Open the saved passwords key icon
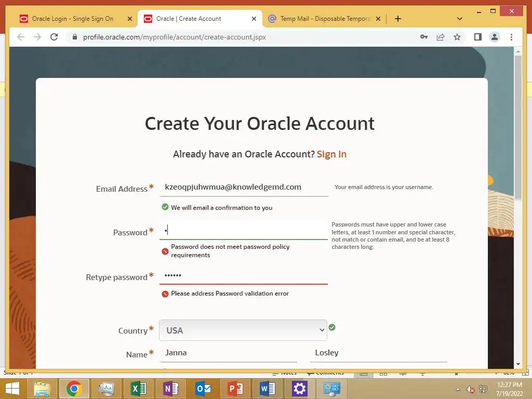The image size is (532, 399). (x=424, y=37)
